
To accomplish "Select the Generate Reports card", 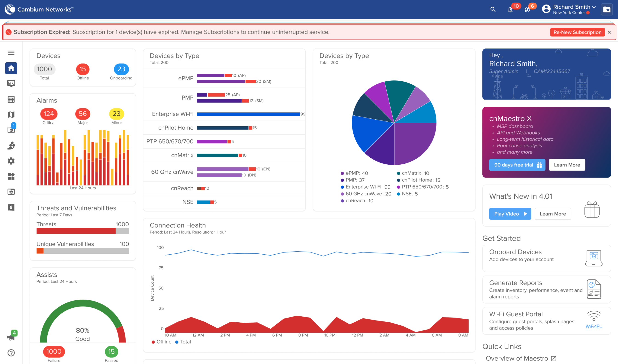I will (546, 289).
